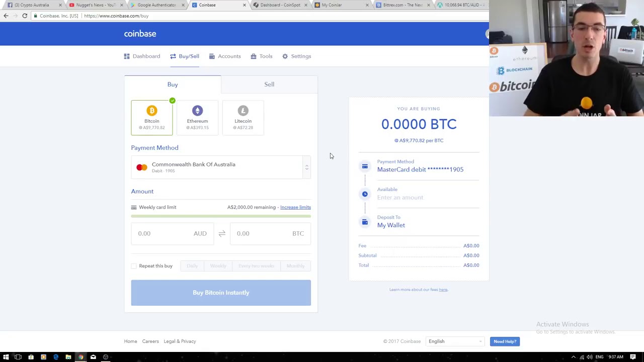Switch to the Dashboard - CoinSpot tab
This screenshot has height=362, width=644.
point(280,5)
